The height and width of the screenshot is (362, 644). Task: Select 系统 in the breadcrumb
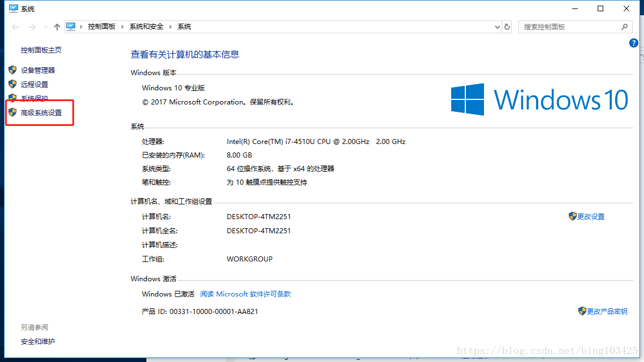184,27
